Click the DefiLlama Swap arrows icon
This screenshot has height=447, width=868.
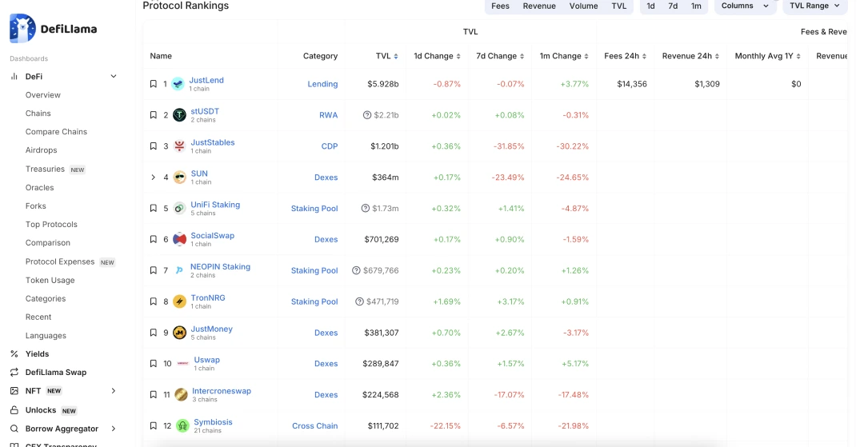14,373
